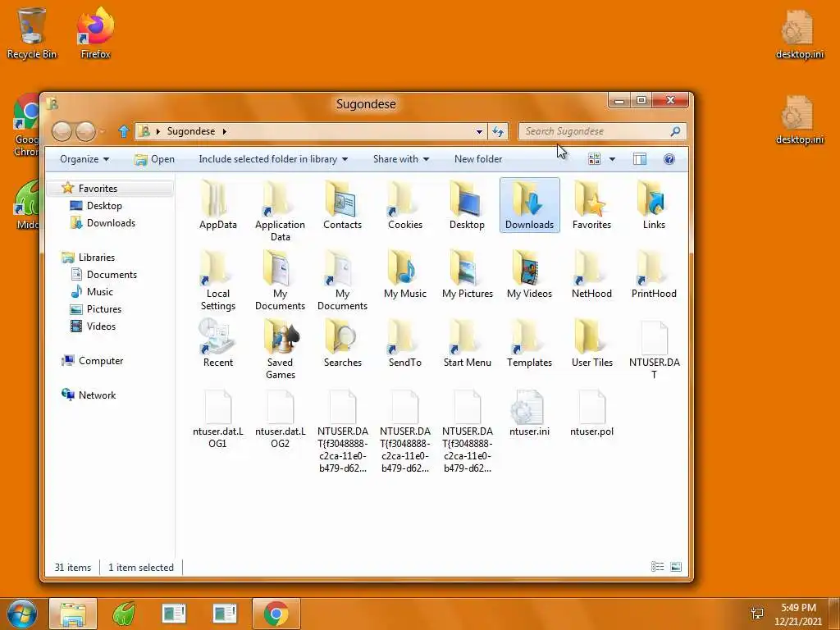The height and width of the screenshot is (630, 840).
Task: Select the My Pictures folder
Action: [467, 274]
